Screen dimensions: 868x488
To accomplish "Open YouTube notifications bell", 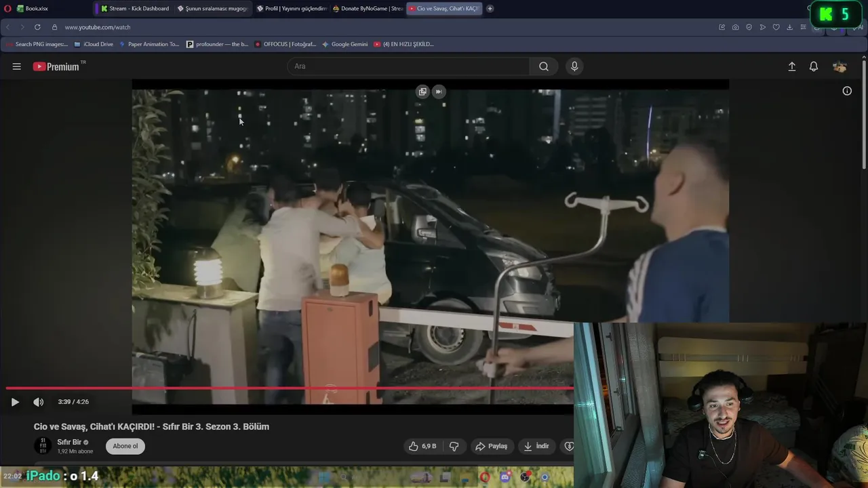I will click(814, 66).
